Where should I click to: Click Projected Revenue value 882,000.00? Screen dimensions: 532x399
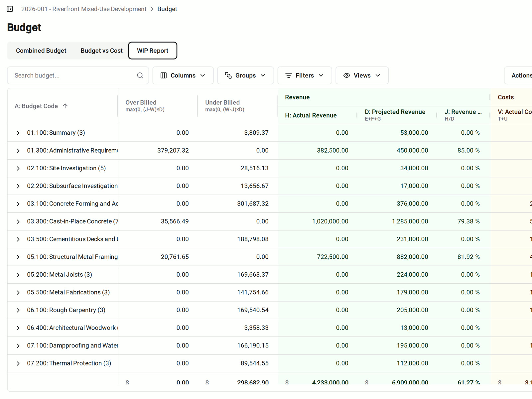pyautogui.click(x=412, y=257)
